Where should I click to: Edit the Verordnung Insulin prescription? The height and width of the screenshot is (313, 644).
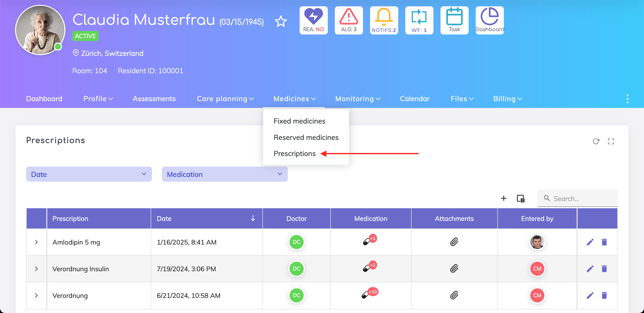(590, 269)
